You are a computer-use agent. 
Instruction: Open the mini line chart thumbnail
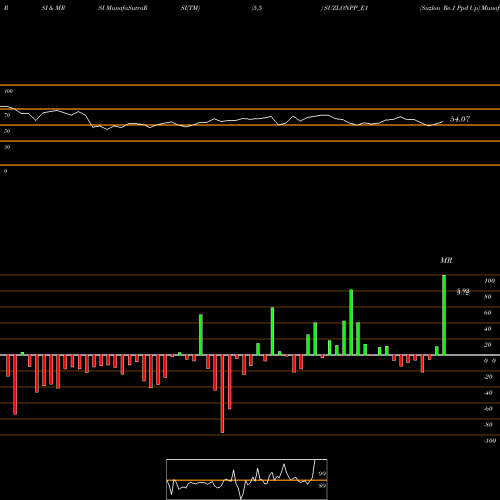coord(247,479)
